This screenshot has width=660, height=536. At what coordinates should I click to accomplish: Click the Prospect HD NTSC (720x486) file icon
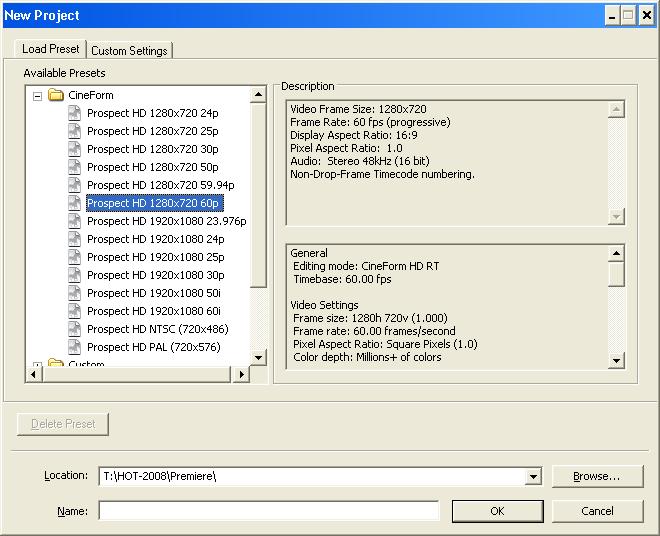tap(75, 329)
